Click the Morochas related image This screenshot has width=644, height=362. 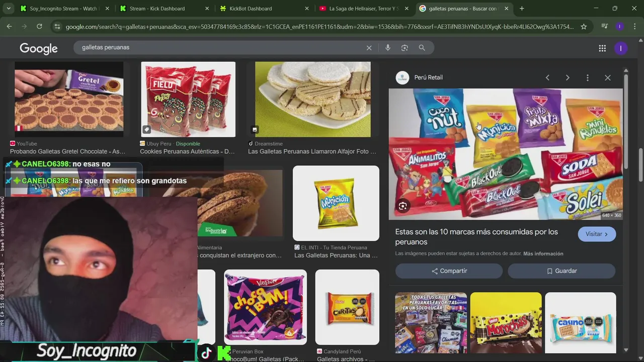coord(506,323)
